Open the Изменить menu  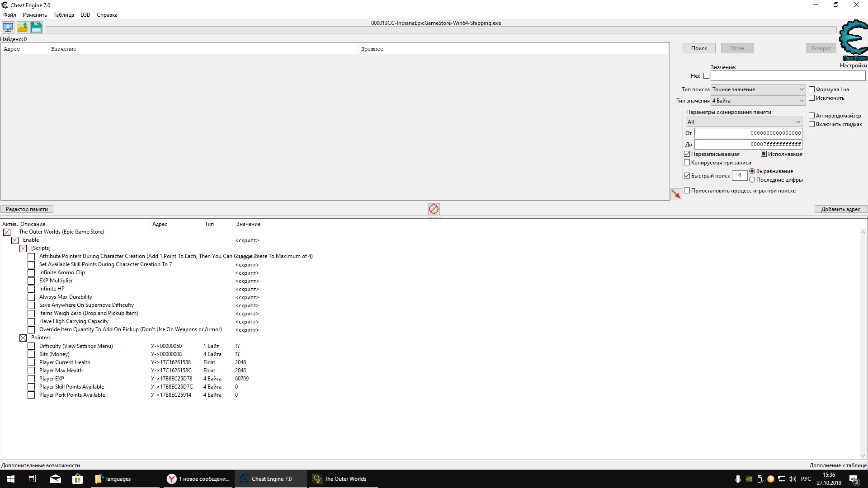coord(35,15)
